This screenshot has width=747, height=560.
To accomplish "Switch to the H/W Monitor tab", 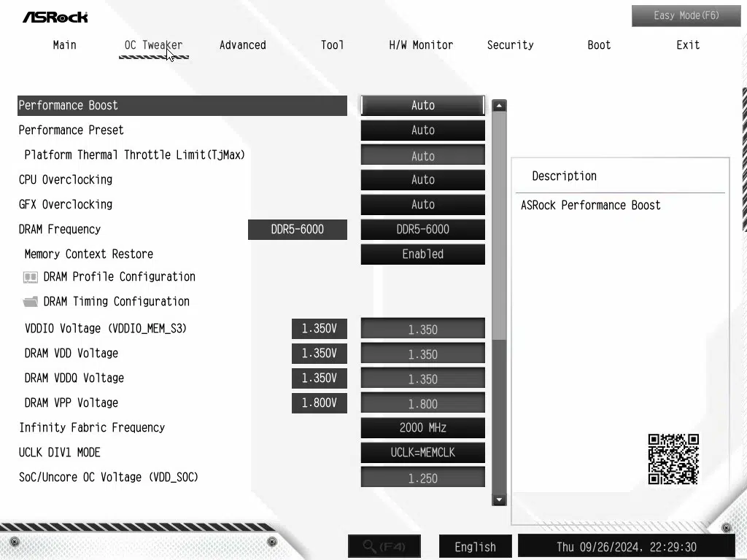I will [x=421, y=45].
